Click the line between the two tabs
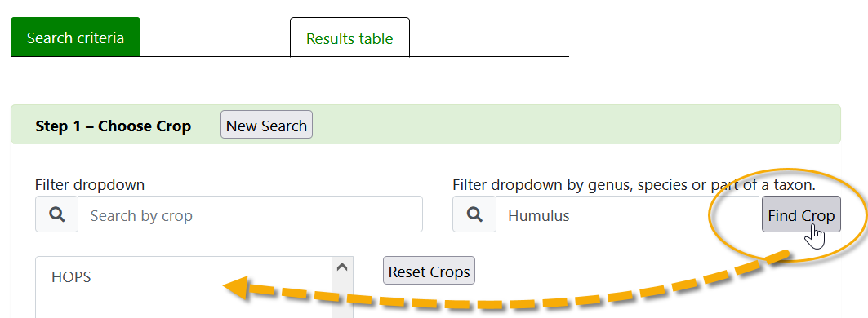The image size is (868, 318). [x=215, y=56]
